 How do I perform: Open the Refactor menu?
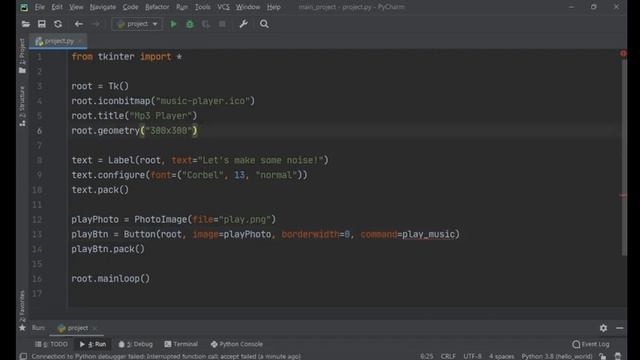(157, 7)
